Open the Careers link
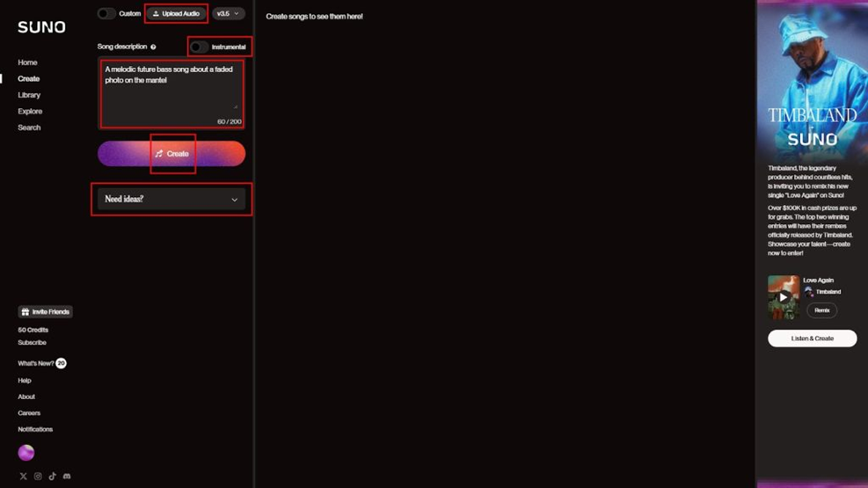This screenshot has width=868, height=488. point(29,412)
